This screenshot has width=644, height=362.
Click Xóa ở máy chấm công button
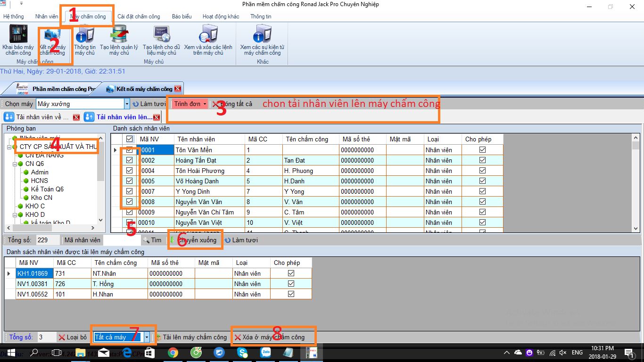(270, 337)
